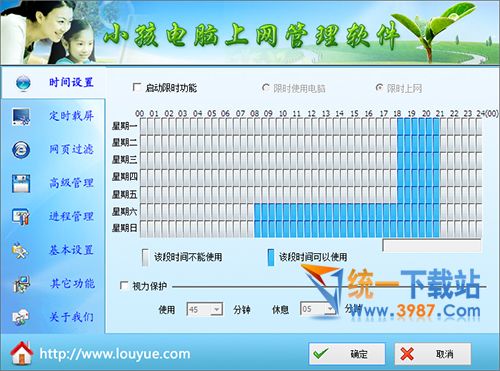Open the 关于我们 people icon
500x371 pixels.
[21, 317]
